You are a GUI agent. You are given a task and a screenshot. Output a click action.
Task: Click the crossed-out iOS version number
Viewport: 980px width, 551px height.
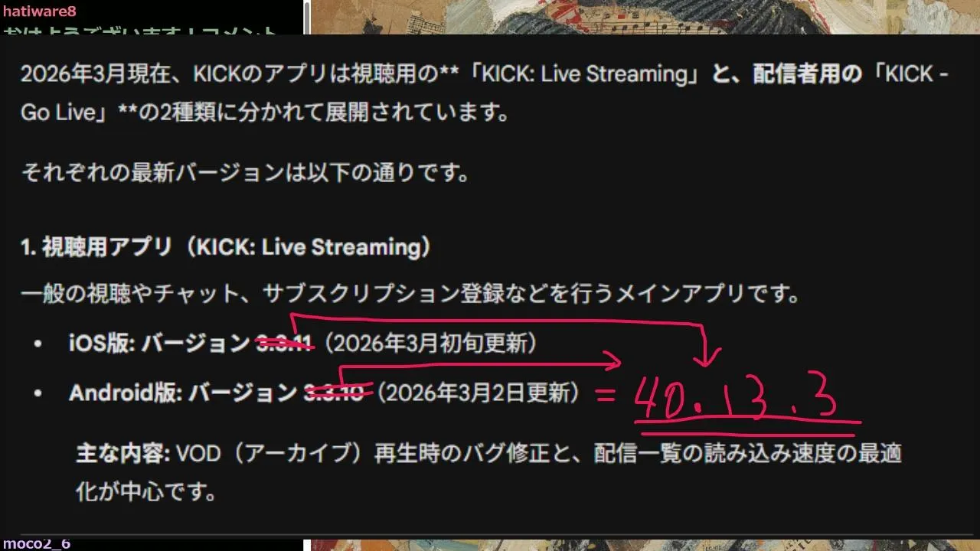pos(284,344)
